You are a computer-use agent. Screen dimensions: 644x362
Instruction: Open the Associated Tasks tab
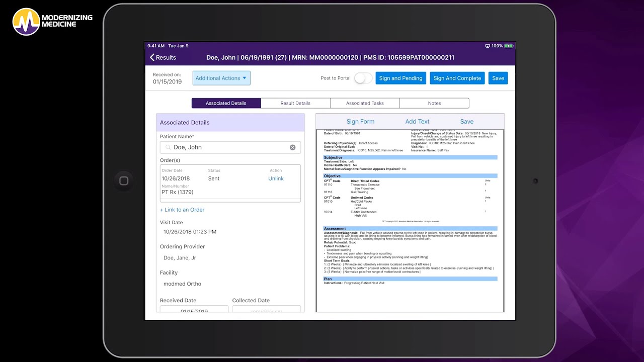point(365,103)
